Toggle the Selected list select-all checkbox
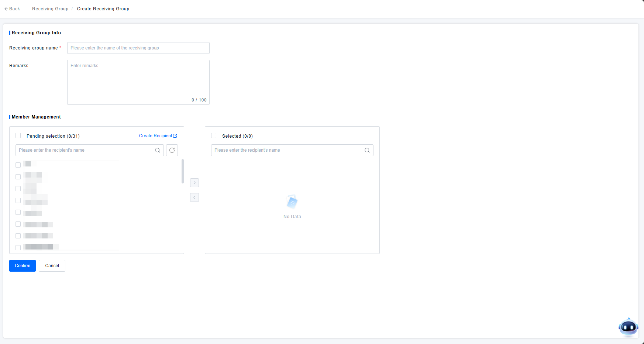The height and width of the screenshot is (344, 644). pos(214,136)
